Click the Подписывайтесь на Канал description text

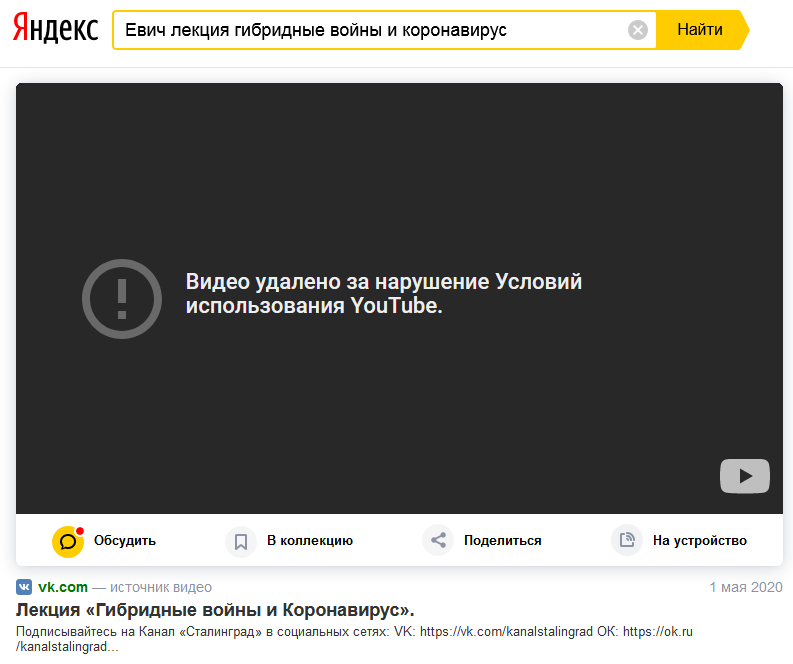pos(355,639)
